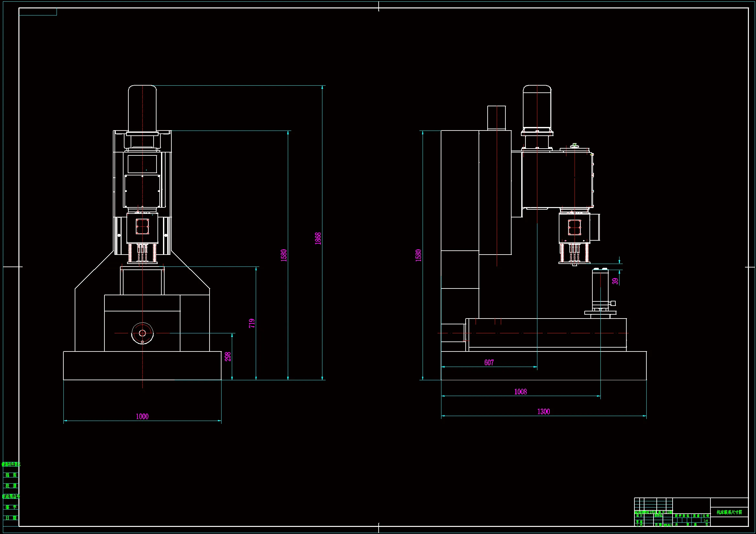Image resolution: width=756 pixels, height=534 pixels.
Task: Click the 签字 label in left margin
Action: point(11,508)
